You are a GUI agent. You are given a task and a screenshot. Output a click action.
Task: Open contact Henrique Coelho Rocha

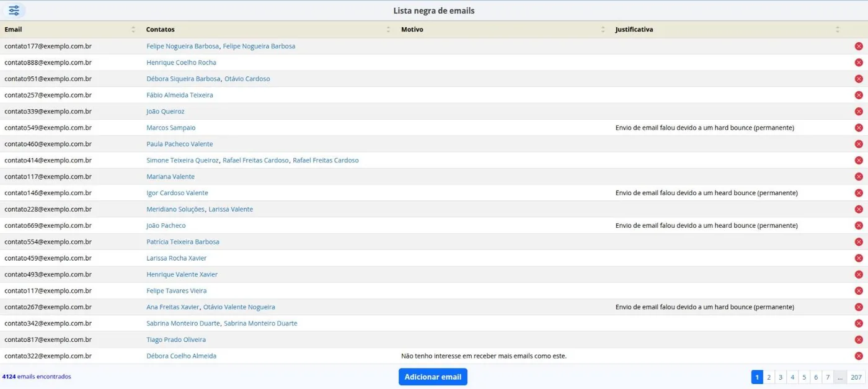(x=181, y=63)
